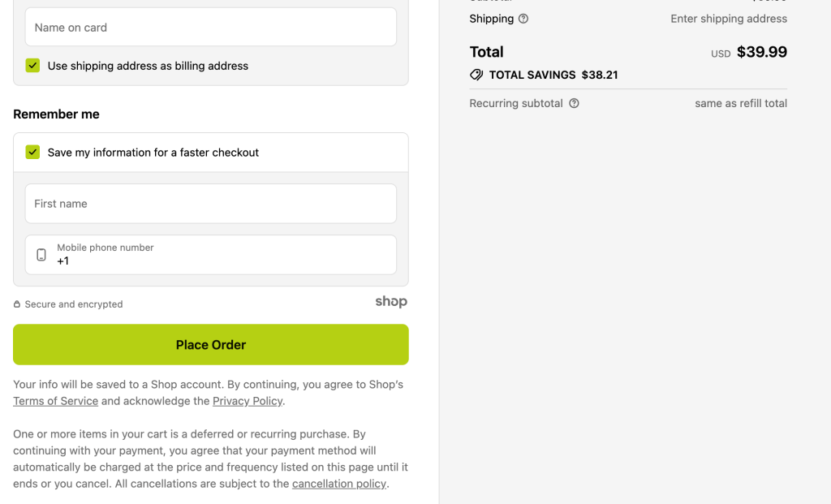View the cancellation policy link
The image size is (831, 504).
(339, 484)
